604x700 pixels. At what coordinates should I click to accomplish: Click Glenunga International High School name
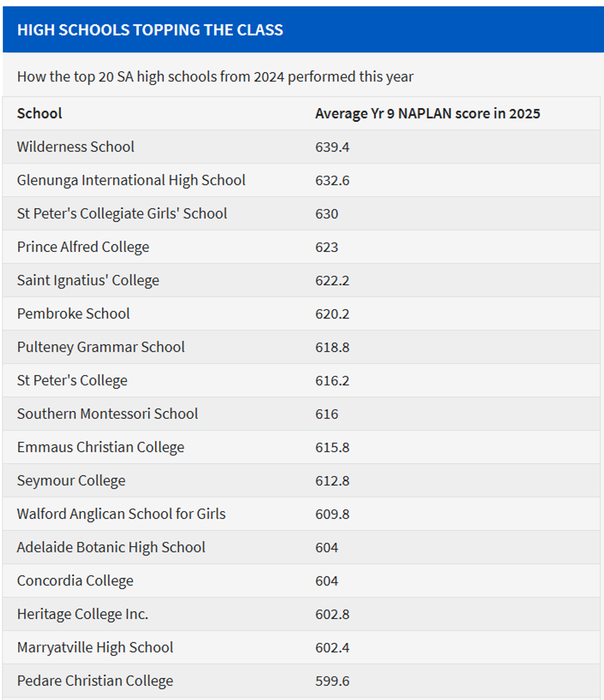pyautogui.click(x=131, y=180)
